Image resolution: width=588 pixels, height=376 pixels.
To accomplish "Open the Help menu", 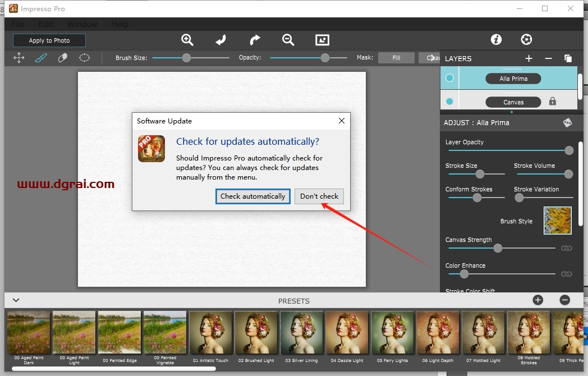I will (x=120, y=24).
